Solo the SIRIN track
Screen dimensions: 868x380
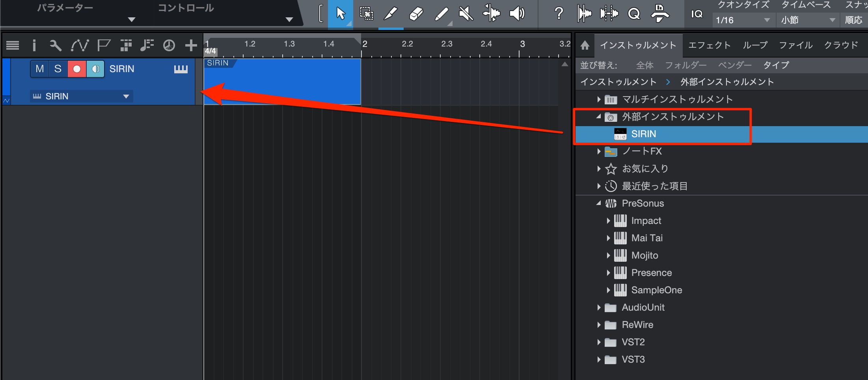(58, 69)
